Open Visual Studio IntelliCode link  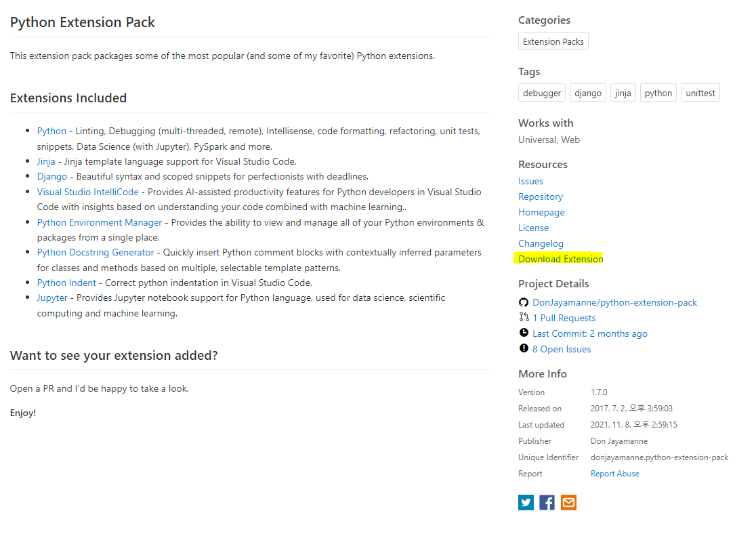click(88, 192)
